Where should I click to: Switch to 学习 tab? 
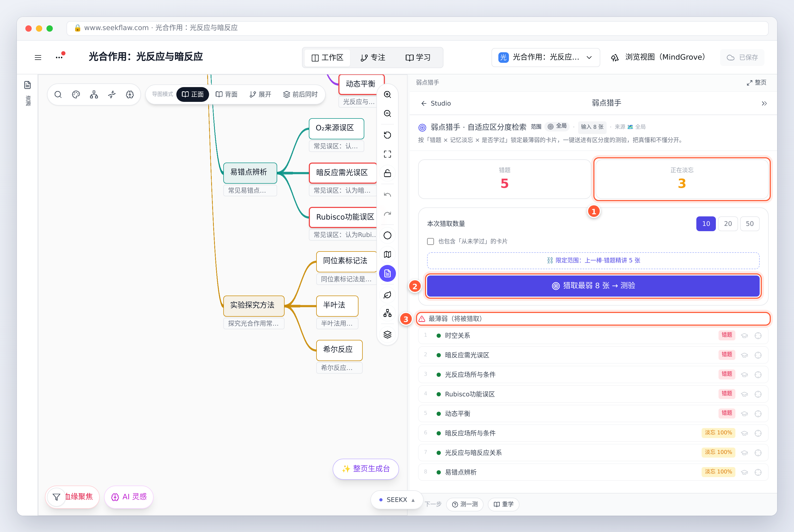[x=418, y=58]
